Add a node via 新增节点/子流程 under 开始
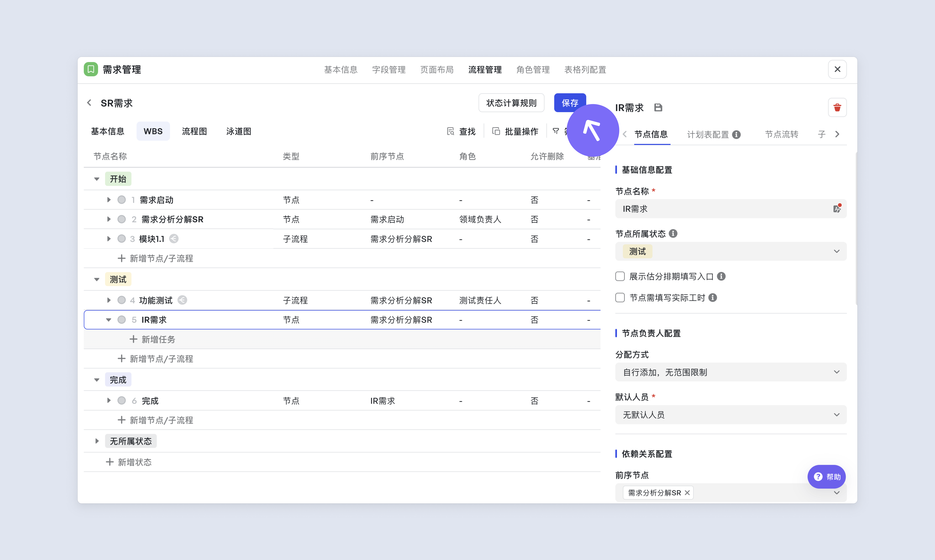Image resolution: width=935 pixels, height=560 pixels. click(x=155, y=258)
